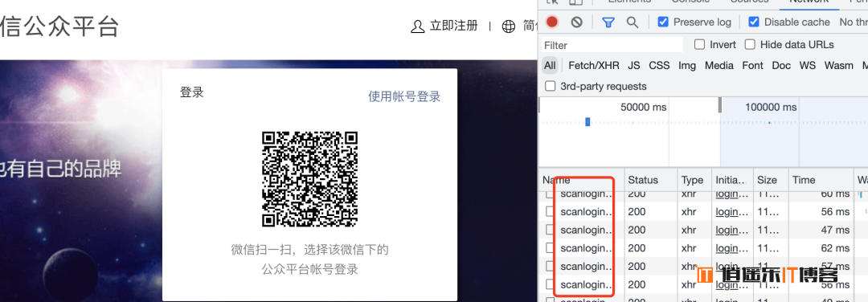Click the 47 ms time cell
The height and width of the screenshot is (302, 868).
tap(835, 230)
